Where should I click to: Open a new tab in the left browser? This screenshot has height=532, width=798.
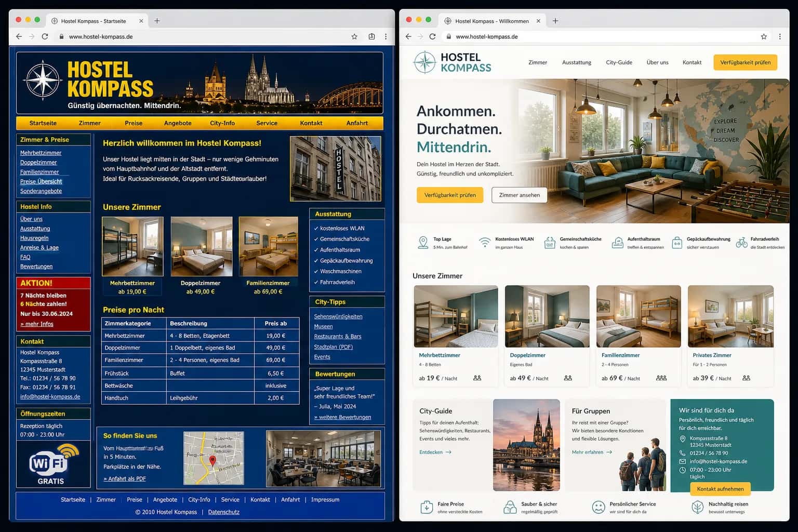(x=157, y=21)
